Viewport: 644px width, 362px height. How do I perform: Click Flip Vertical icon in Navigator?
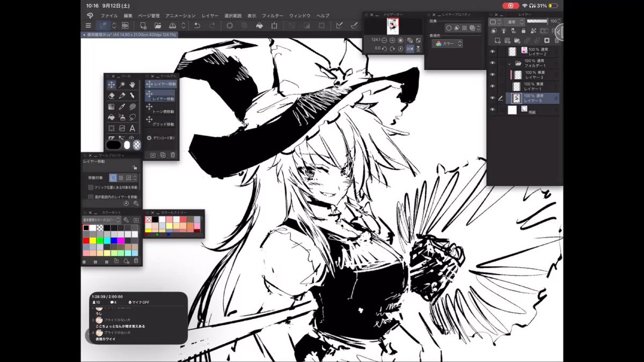[x=418, y=48]
